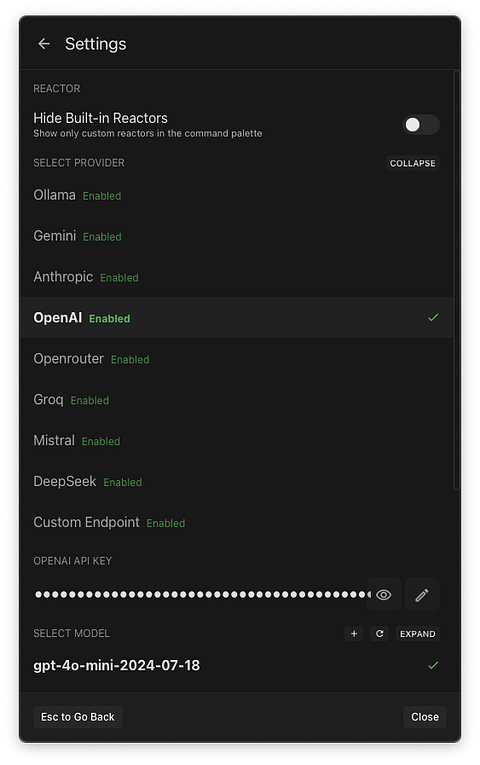The width and height of the screenshot is (480, 765).
Task: Edit the API key with pencil icon
Action: point(422,595)
